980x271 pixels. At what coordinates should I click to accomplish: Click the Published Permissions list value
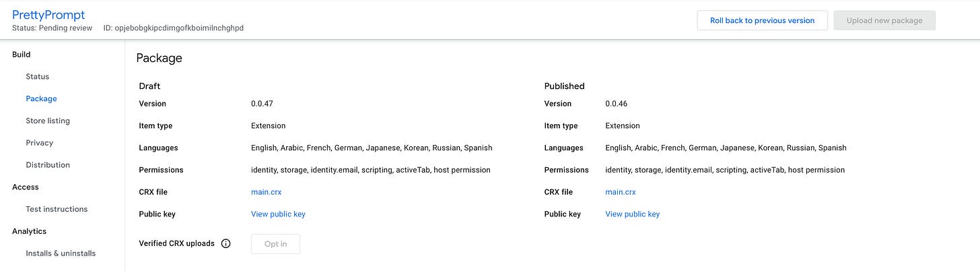coord(725,170)
